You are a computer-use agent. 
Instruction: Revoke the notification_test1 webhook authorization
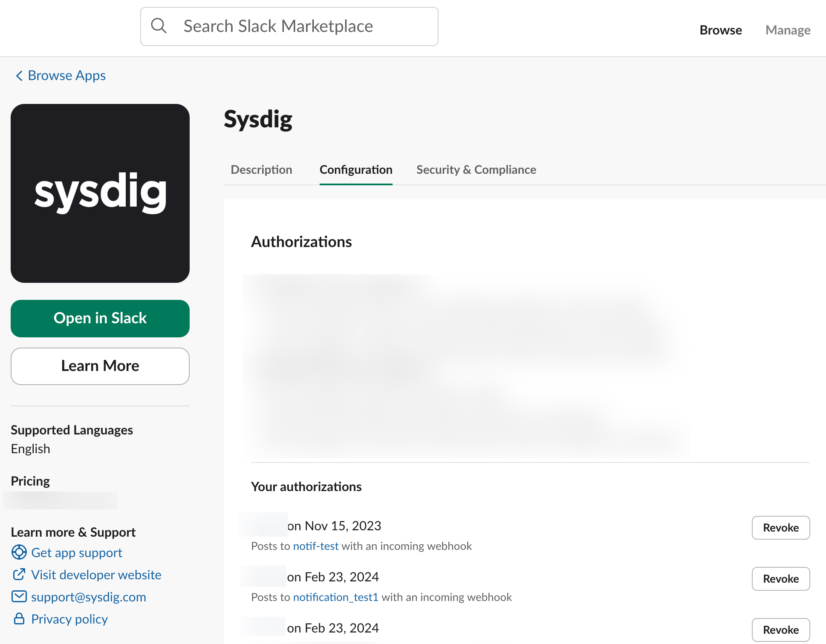point(781,579)
